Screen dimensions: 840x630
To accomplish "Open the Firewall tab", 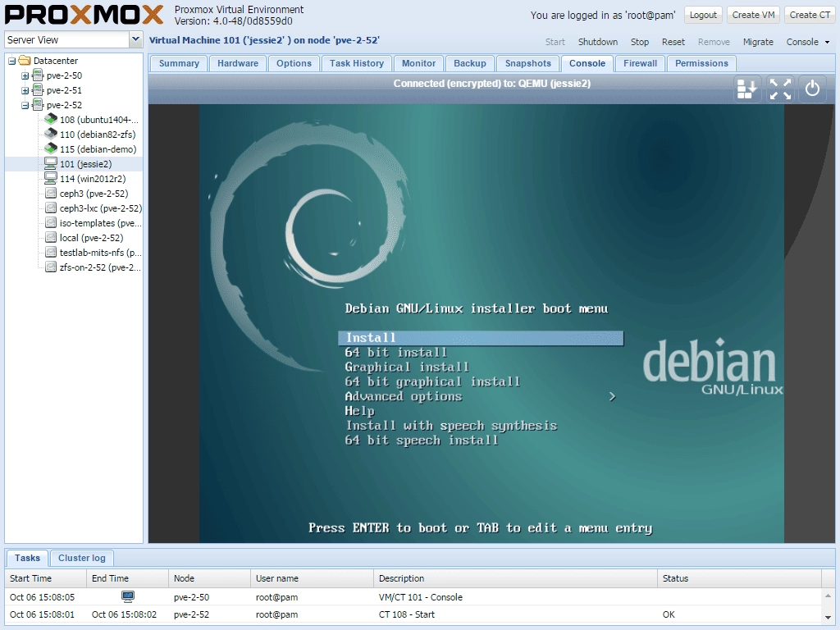I will point(640,63).
